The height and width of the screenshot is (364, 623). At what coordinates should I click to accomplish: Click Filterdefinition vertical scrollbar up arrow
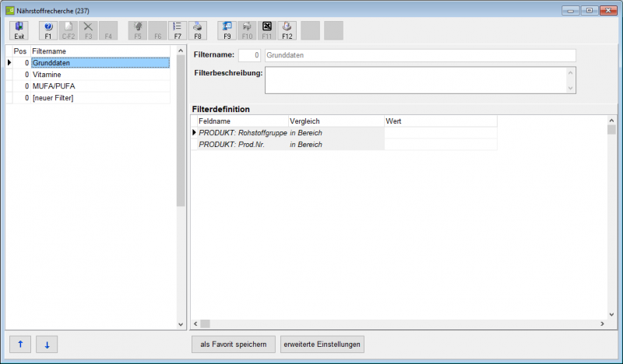(611, 121)
